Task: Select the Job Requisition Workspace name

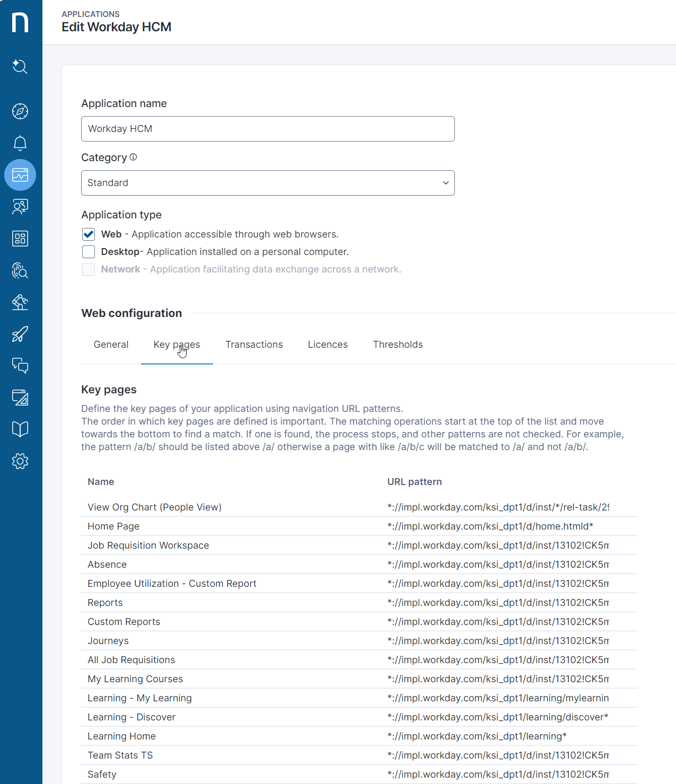Action: click(148, 545)
